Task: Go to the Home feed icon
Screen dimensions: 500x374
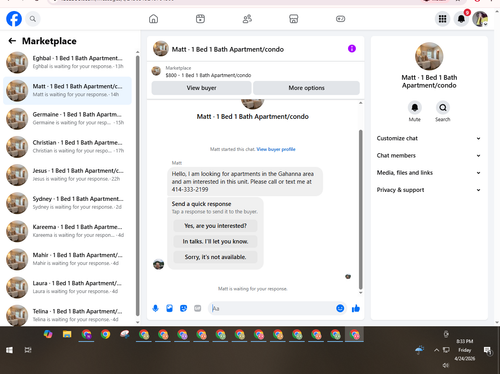Action: [153, 19]
